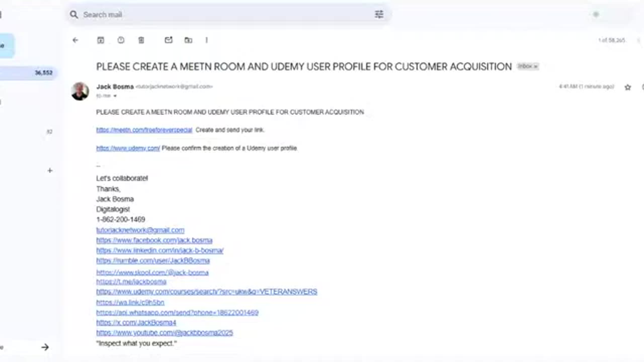Open the x.com/JackBosma4 link
644x362 pixels.
136,322
